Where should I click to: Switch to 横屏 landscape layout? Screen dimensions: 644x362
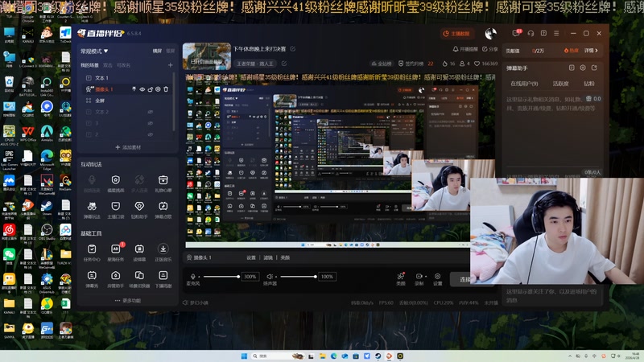coord(157,51)
